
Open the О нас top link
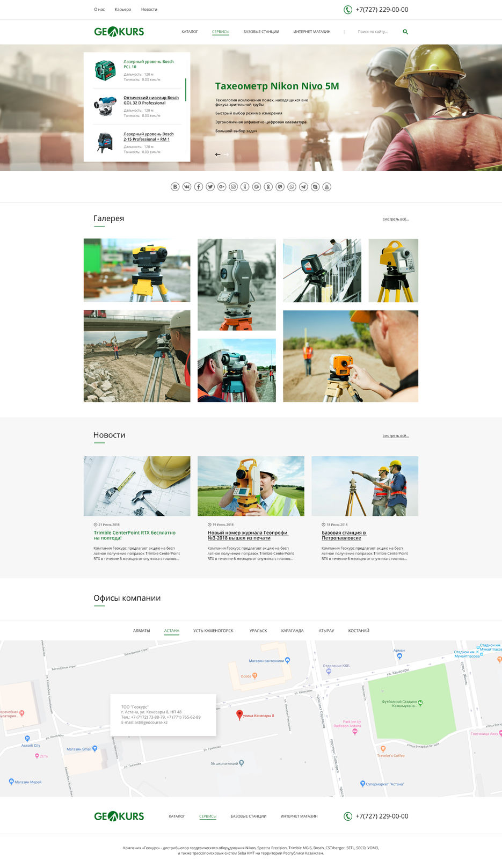point(99,10)
